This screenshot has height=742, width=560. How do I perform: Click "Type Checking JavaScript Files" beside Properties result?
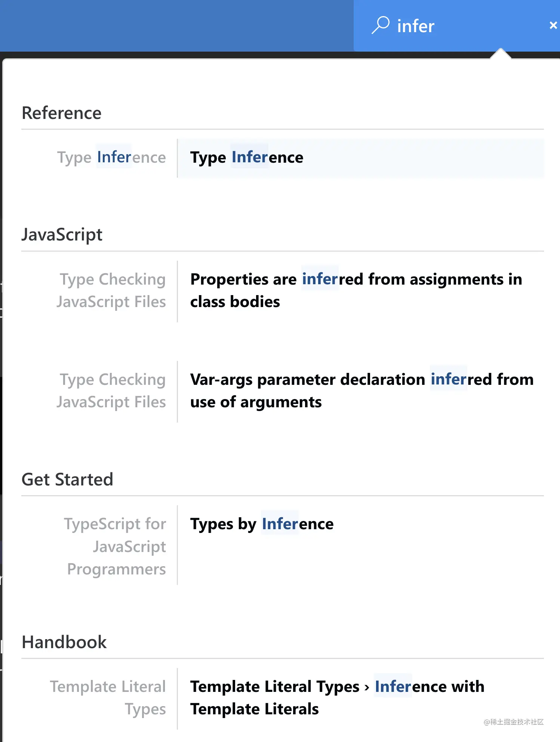pos(111,291)
